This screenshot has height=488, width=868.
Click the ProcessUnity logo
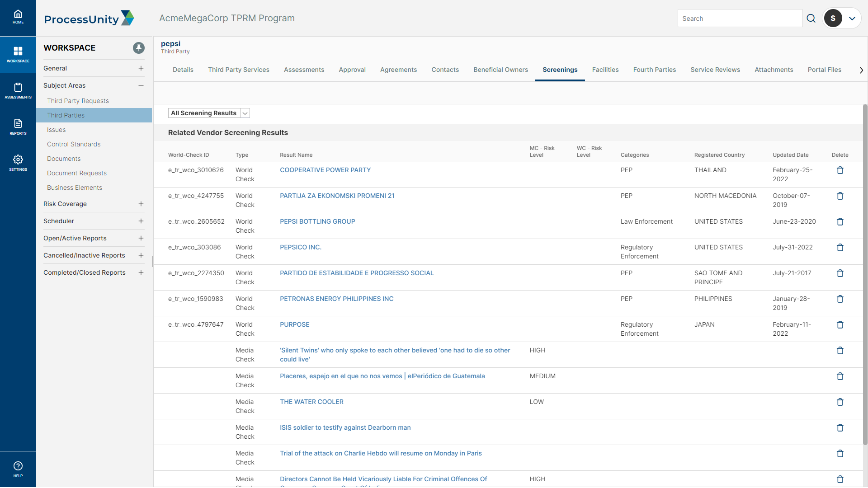click(x=89, y=19)
